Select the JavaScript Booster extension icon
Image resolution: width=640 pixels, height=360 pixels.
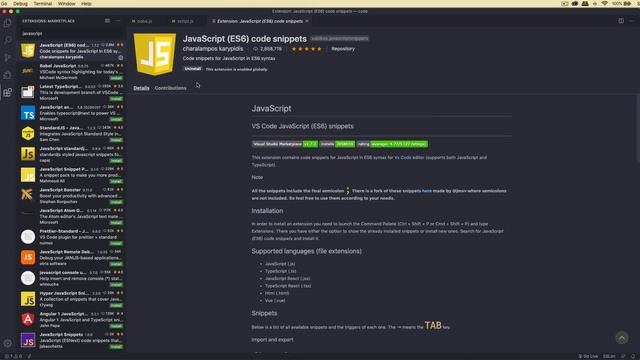click(x=28, y=195)
